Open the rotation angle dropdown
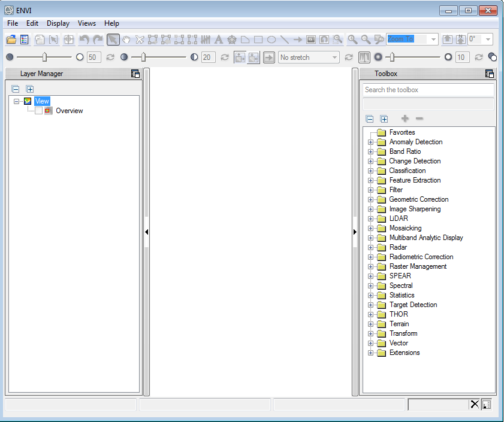Viewport: 504px width, 422px height. (488, 39)
